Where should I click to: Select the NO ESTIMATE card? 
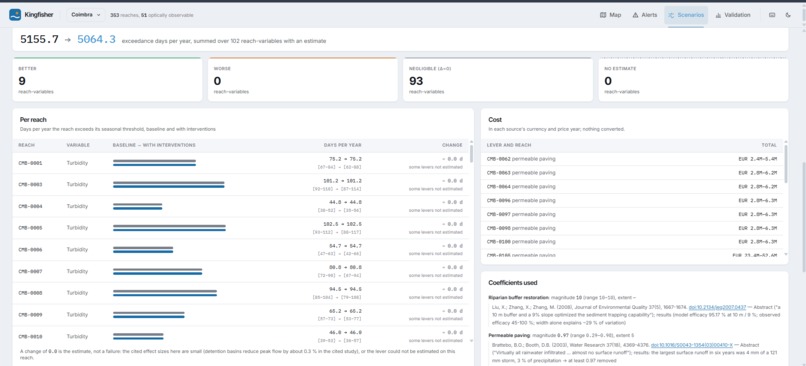693,80
